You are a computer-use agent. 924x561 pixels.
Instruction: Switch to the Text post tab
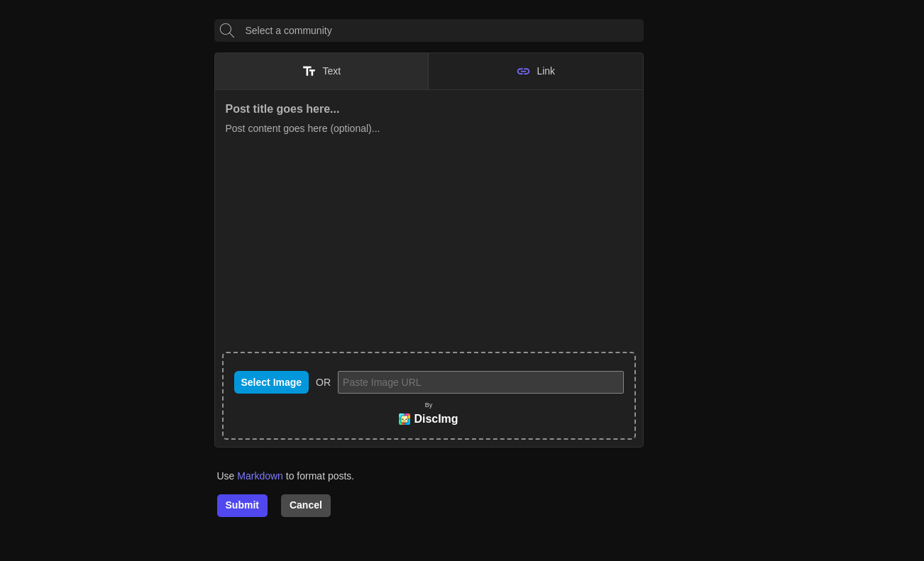point(321,71)
